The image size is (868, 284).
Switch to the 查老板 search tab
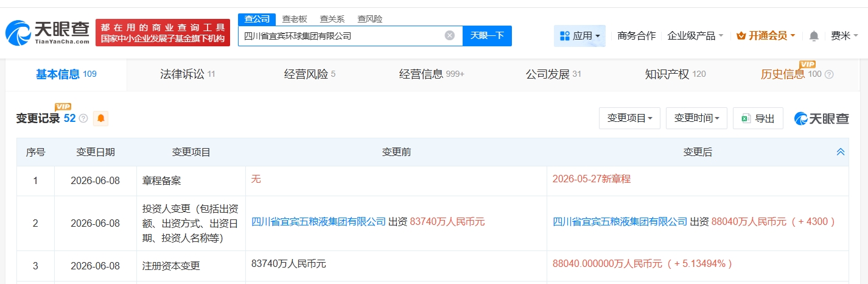pos(295,19)
